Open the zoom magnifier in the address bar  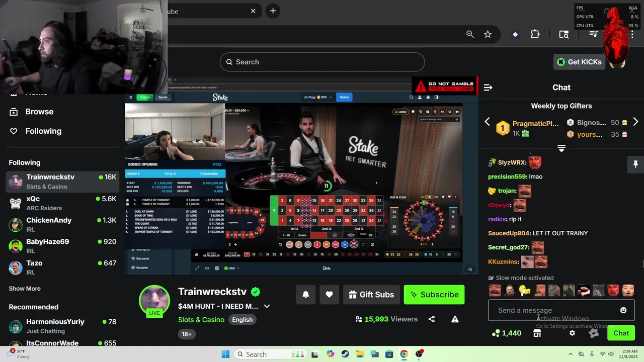[470, 34]
